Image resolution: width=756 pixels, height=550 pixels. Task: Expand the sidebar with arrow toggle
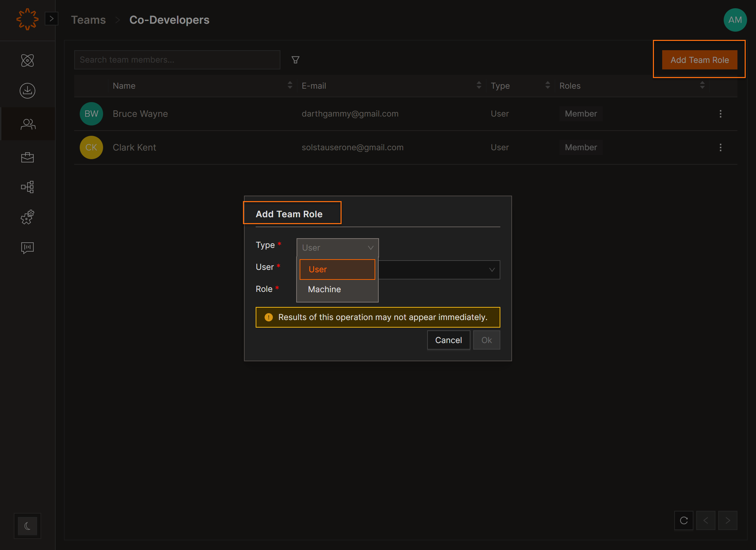click(x=52, y=19)
